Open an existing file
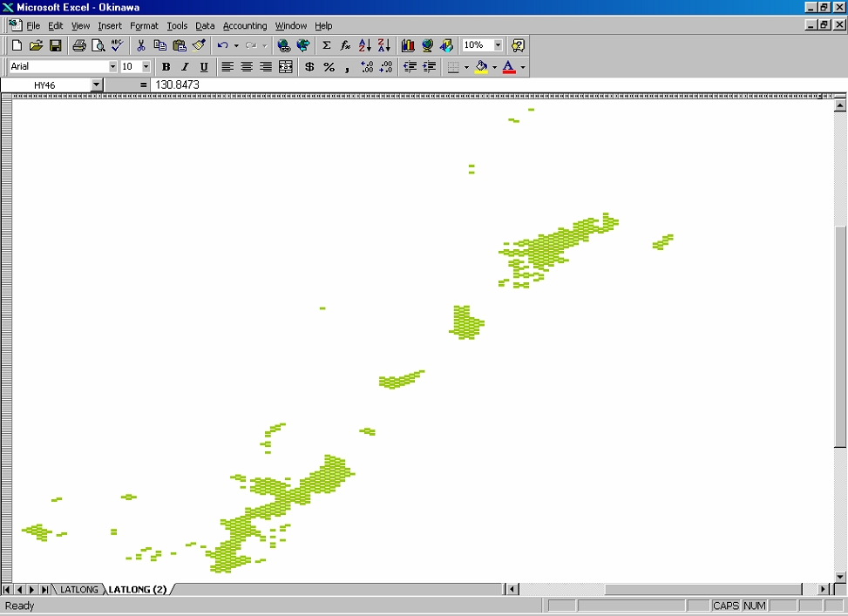848x616 pixels. pyautogui.click(x=37, y=45)
